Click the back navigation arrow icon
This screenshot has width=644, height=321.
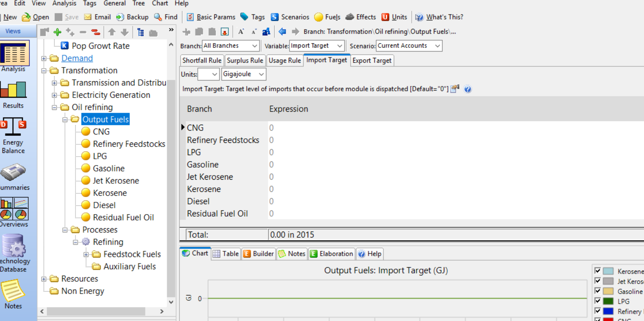282,32
